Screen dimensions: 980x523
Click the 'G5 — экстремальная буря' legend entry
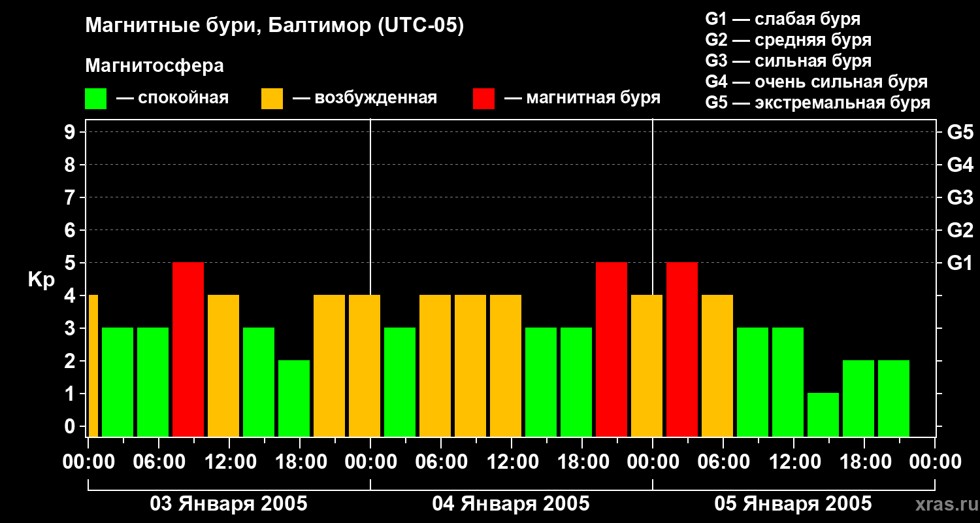[x=817, y=103]
